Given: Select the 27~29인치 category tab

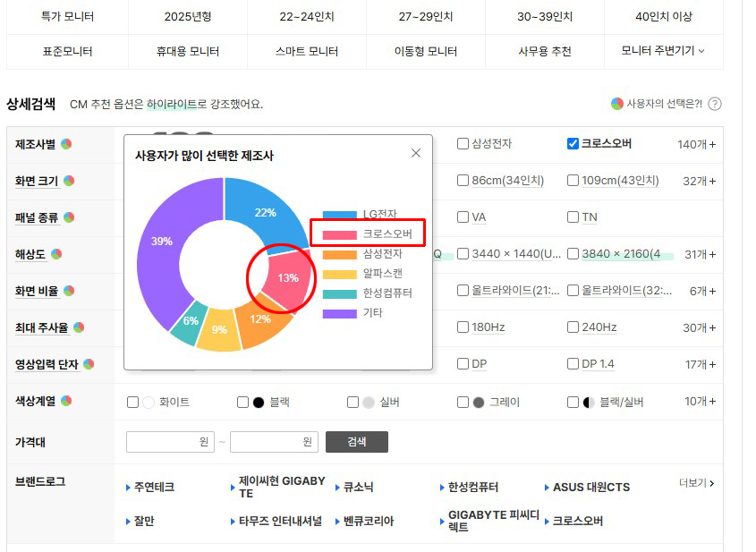Looking at the screenshot, I should pos(426,17).
